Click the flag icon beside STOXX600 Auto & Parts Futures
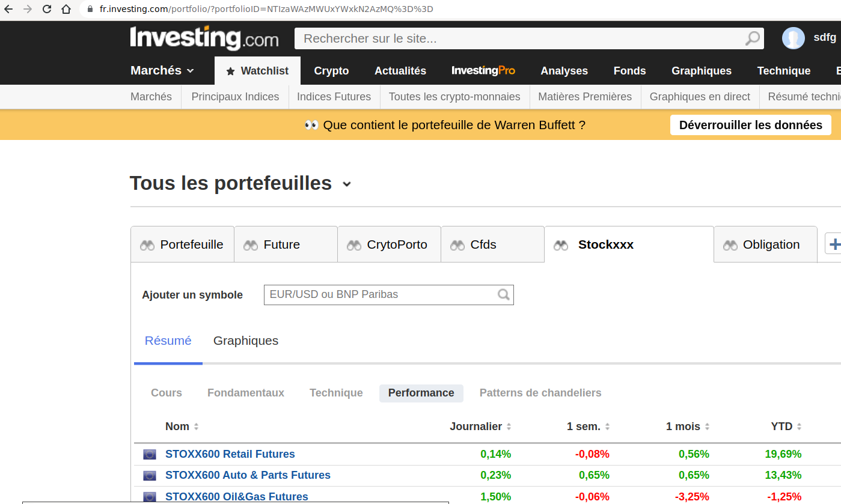The image size is (841, 504). [x=150, y=475]
